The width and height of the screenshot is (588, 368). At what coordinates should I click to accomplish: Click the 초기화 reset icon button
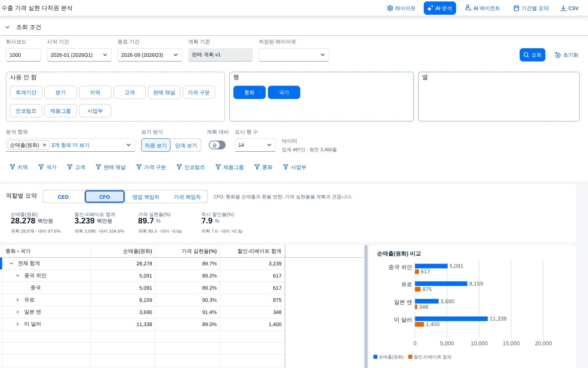(x=566, y=55)
